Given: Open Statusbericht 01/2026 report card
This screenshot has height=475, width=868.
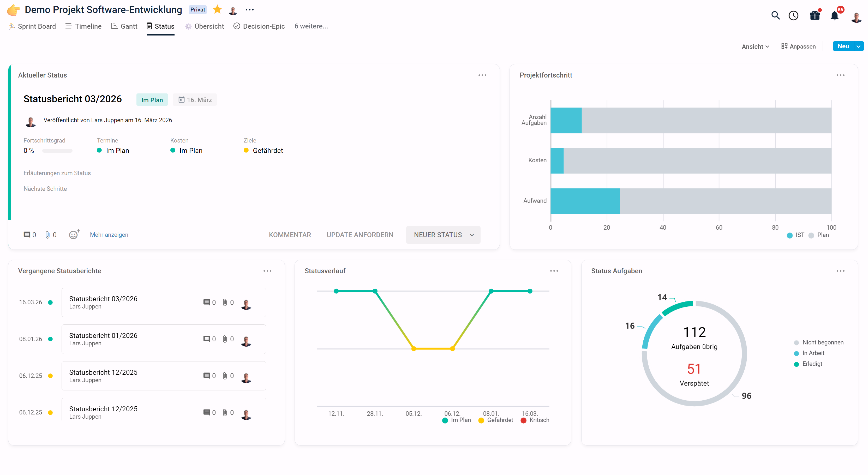Looking at the screenshot, I should point(164,339).
